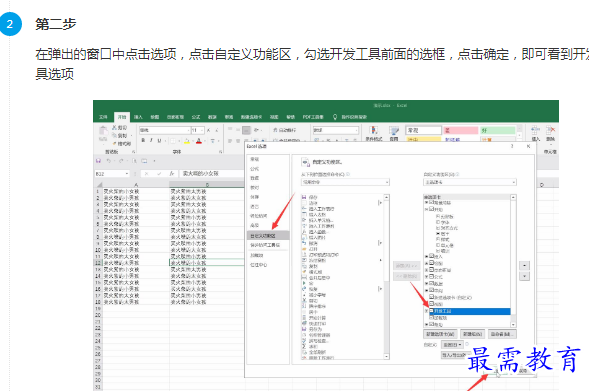Toggle the 公式 (Formulas) checkbox in main tabs list
Viewport: 589px width, 391px height.
[x=432, y=276]
